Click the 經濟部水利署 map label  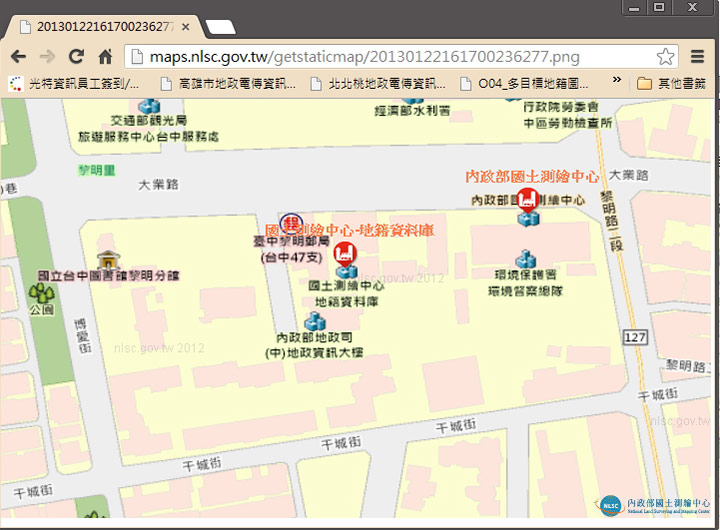point(412,111)
